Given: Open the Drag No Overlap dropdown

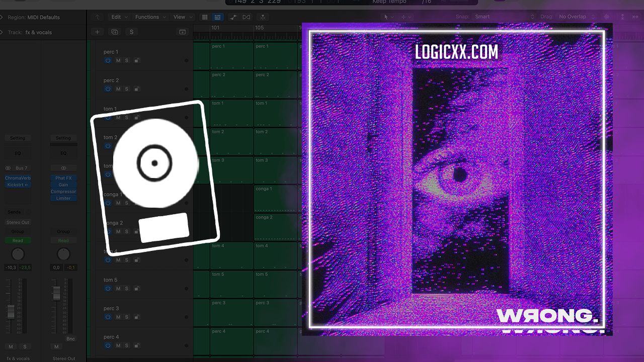Looking at the screenshot, I should click(576, 17).
